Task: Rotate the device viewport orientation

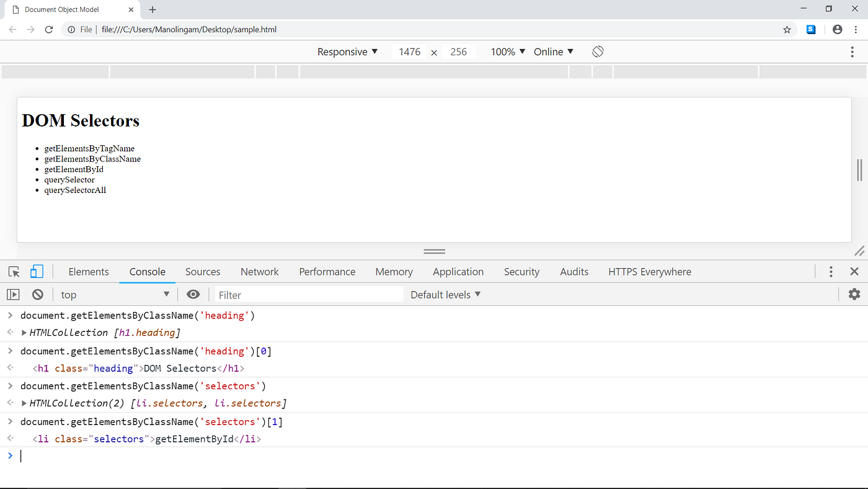Action: coord(598,52)
